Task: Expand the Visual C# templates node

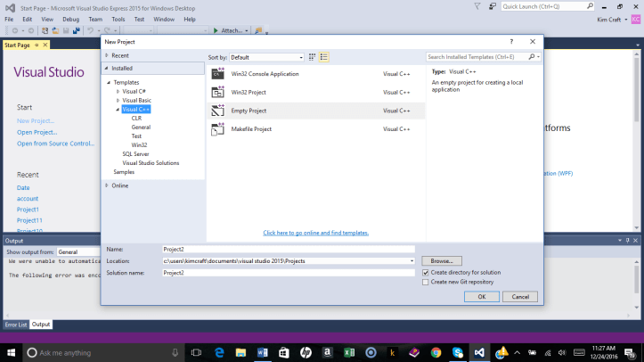Action: [118, 91]
